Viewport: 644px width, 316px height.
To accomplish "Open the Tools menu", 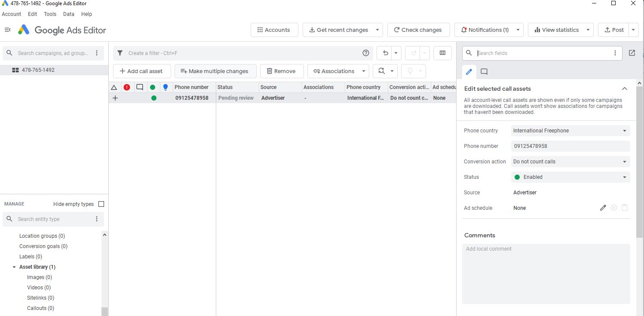I will [50, 14].
